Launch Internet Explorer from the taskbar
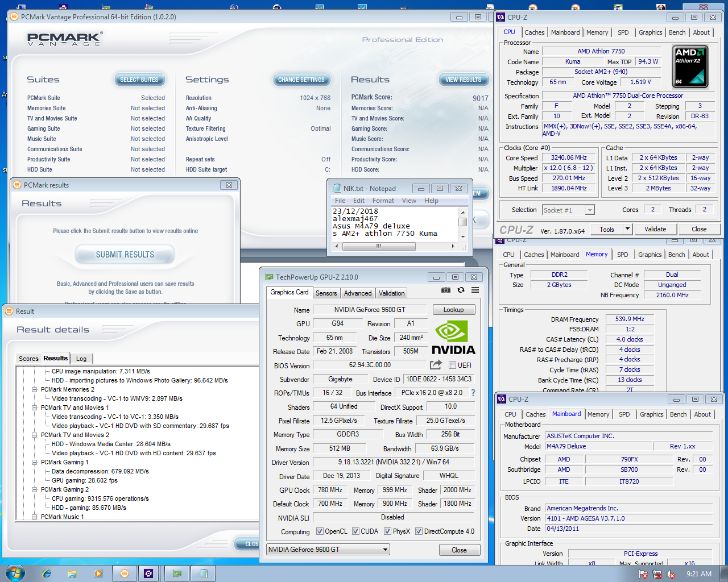This screenshot has width=728, height=582. pyautogui.click(x=47, y=573)
